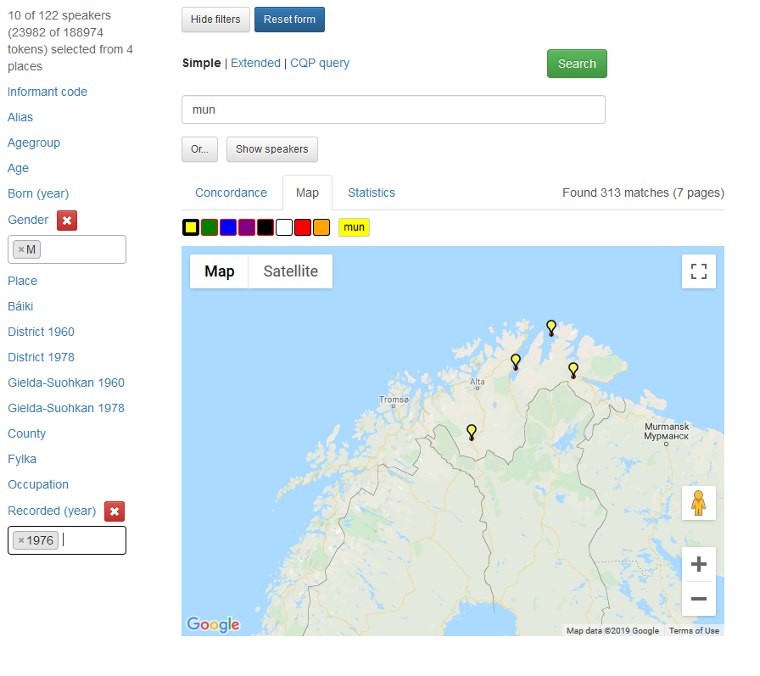Zoom in on the map
The height and width of the screenshot is (676, 760).
(x=698, y=564)
